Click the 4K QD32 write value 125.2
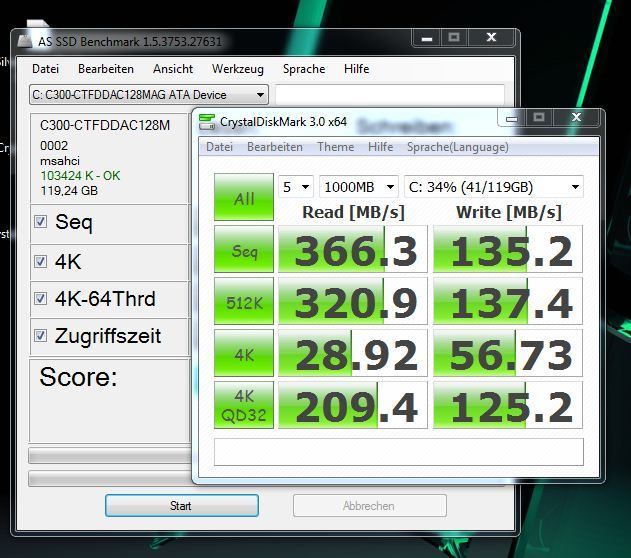Image resolution: width=631 pixels, height=558 pixels. coord(508,405)
